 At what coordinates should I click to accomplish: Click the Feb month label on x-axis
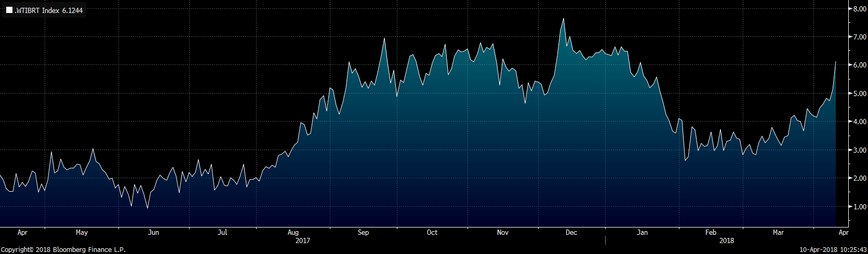(711, 232)
